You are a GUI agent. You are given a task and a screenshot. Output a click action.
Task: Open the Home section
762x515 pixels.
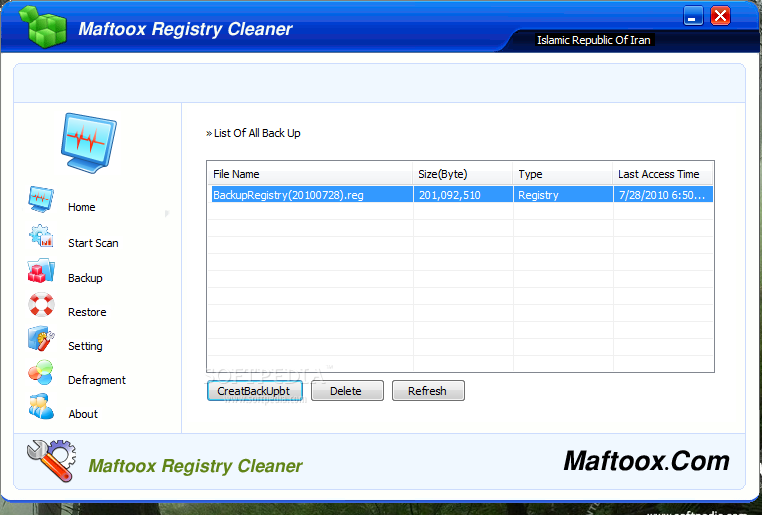point(82,207)
